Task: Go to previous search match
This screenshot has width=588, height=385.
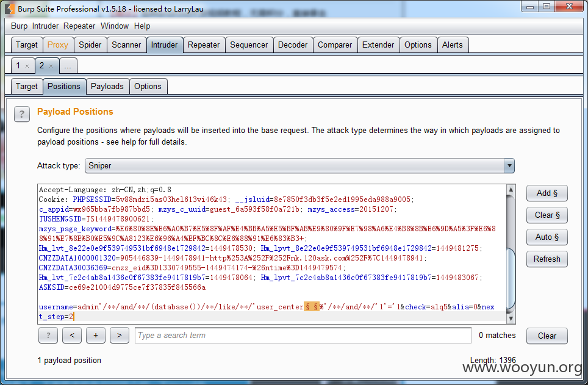Action: [72, 336]
